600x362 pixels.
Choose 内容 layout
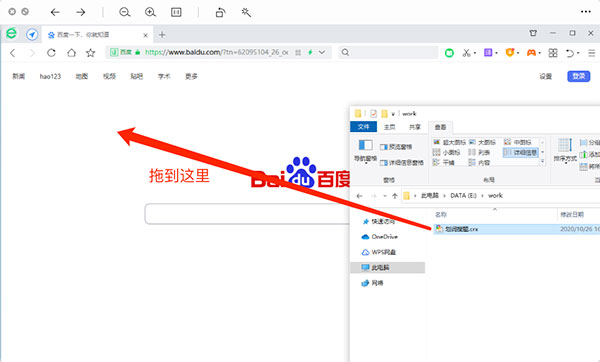[479, 163]
